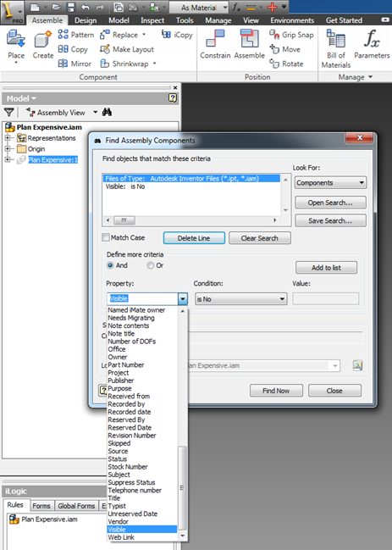
Task: Click the Make Layout tool
Action: (127, 49)
